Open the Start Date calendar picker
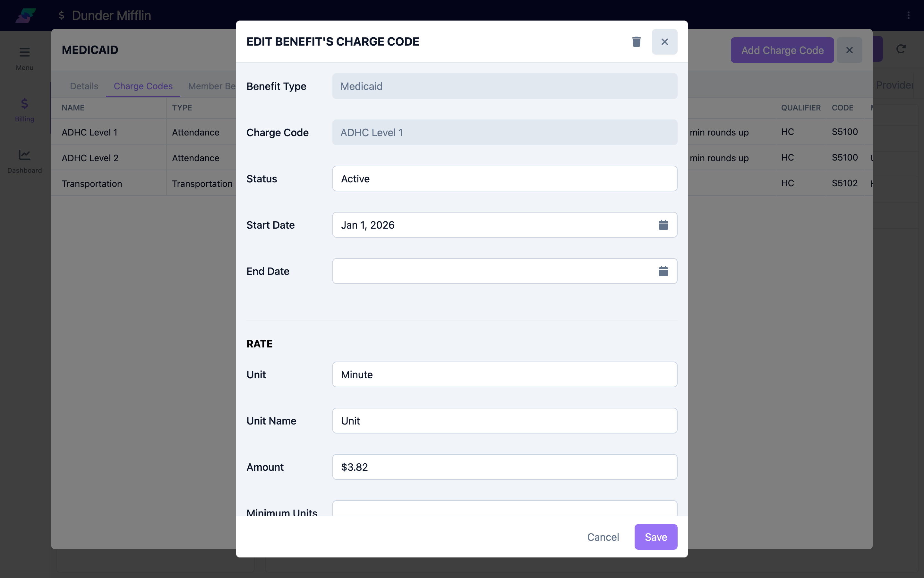 click(663, 225)
